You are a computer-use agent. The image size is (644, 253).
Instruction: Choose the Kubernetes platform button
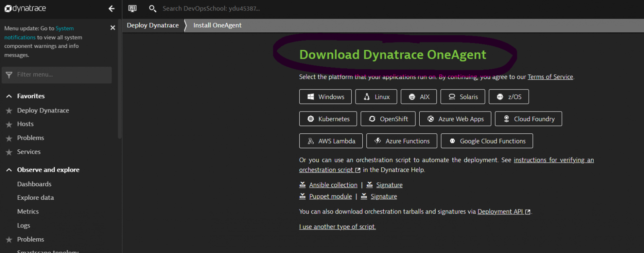coord(328,119)
